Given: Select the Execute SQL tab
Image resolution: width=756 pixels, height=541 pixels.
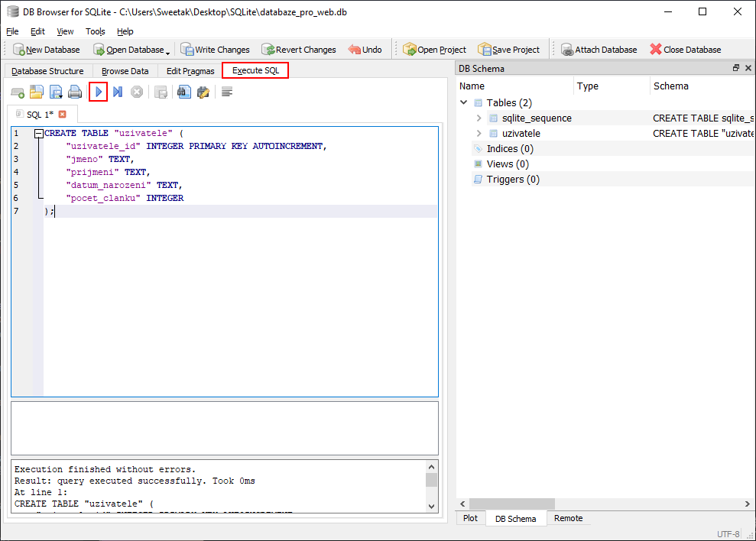Looking at the screenshot, I should pyautogui.click(x=255, y=70).
